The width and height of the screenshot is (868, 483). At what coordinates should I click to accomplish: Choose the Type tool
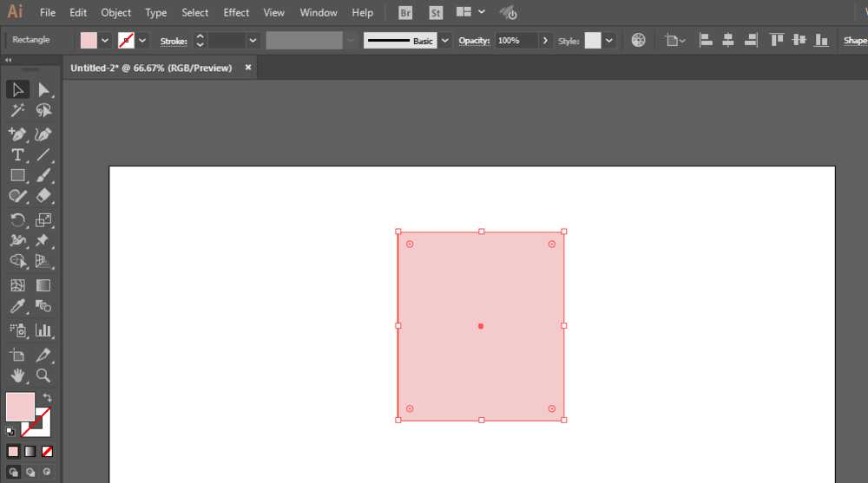tap(17, 155)
